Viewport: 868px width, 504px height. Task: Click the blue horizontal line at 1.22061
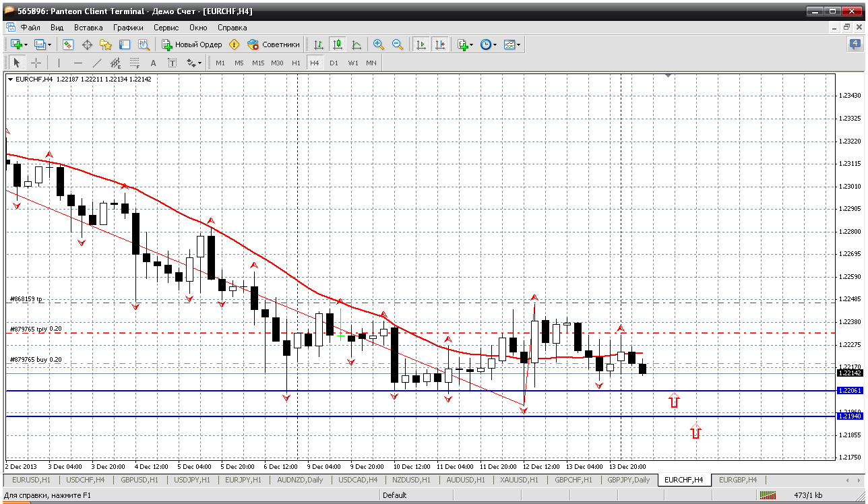pos(421,391)
